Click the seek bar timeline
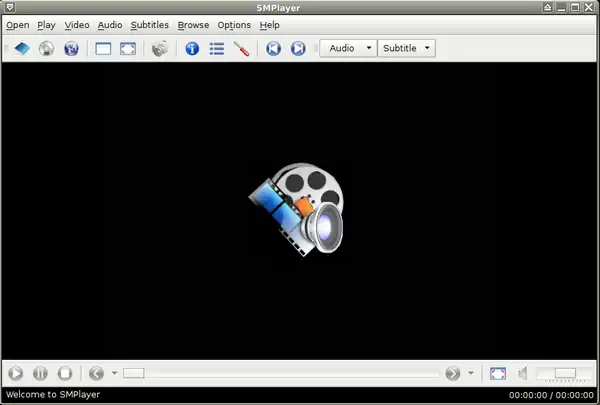 click(x=280, y=373)
